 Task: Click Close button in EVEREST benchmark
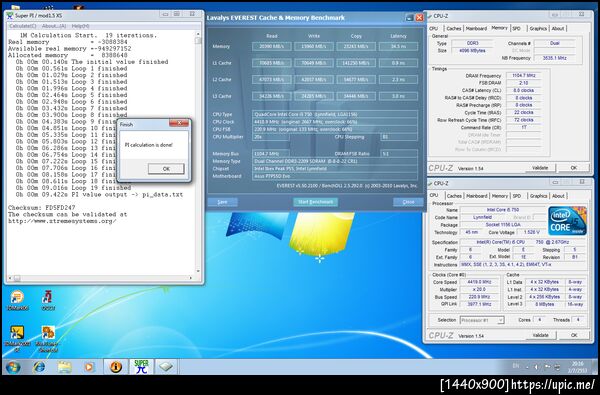408,202
